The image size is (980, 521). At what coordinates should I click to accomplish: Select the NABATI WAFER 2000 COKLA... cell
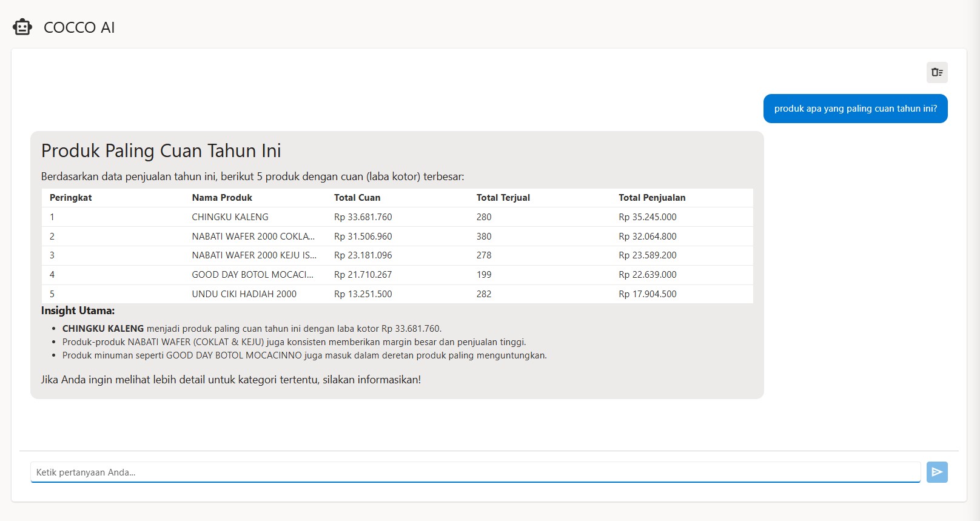click(253, 237)
